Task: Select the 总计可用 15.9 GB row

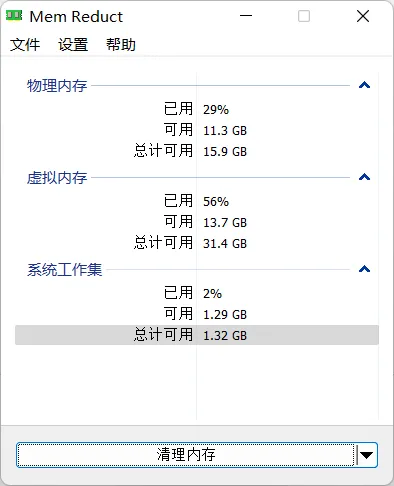Action: click(x=197, y=151)
